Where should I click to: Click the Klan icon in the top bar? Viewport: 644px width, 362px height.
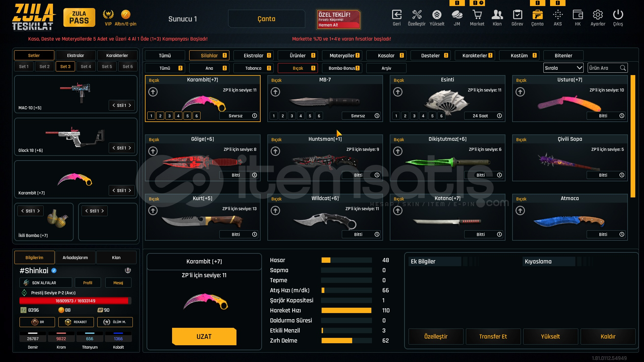[x=497, y=15]
